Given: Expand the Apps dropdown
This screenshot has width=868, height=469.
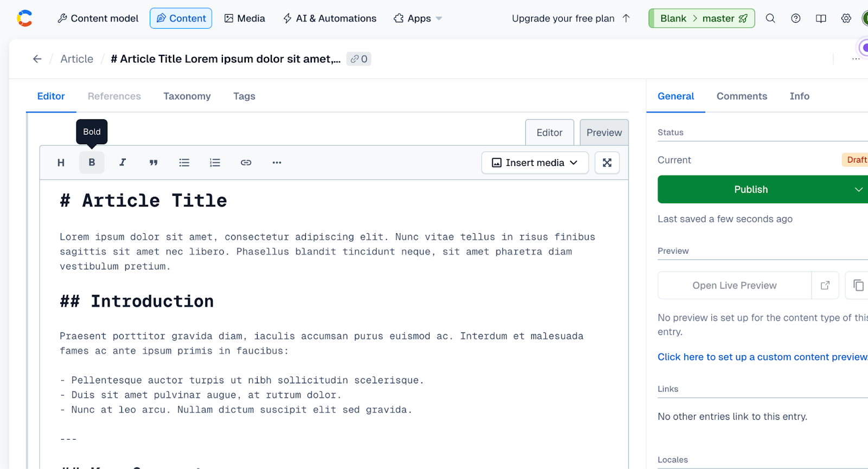Looking at the screenshot, I should click(418, 18).
